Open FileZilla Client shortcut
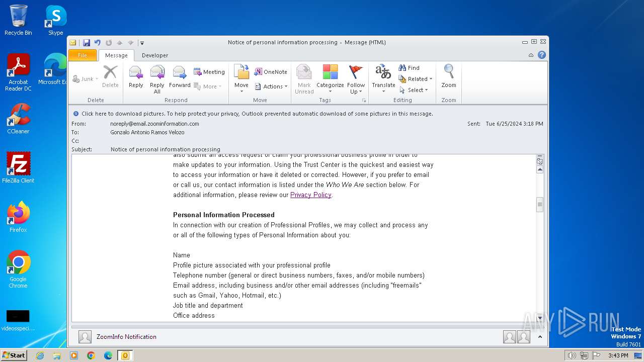This screenshot has width=644, height=362. (18, 167)
